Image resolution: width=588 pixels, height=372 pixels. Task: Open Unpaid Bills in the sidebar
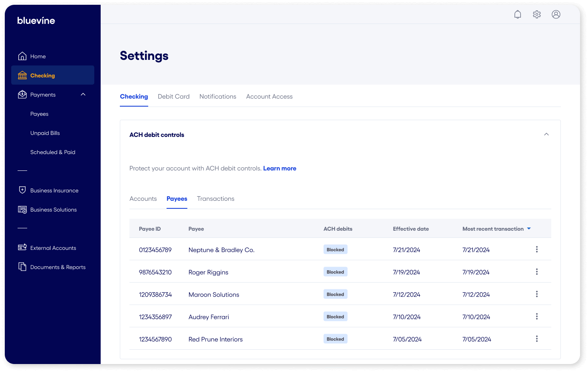coord(45,133)
